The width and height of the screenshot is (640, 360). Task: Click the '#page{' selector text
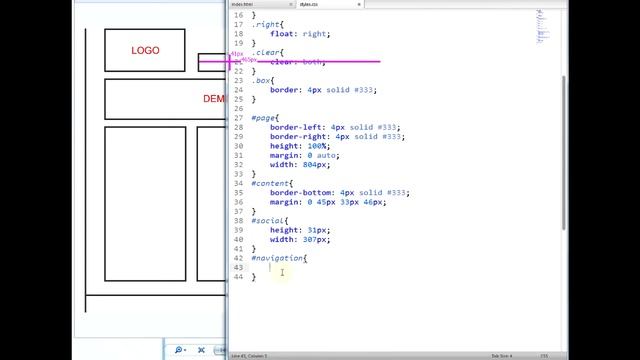click(x=265, y=118)
